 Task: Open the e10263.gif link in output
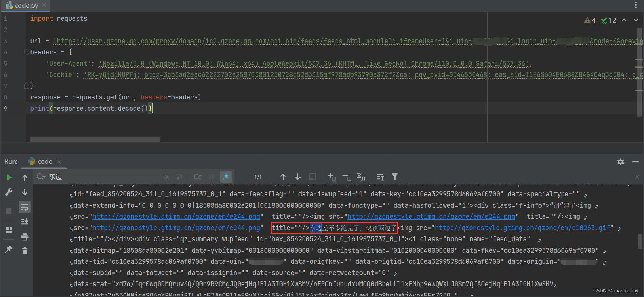click(x=522, y=228)
